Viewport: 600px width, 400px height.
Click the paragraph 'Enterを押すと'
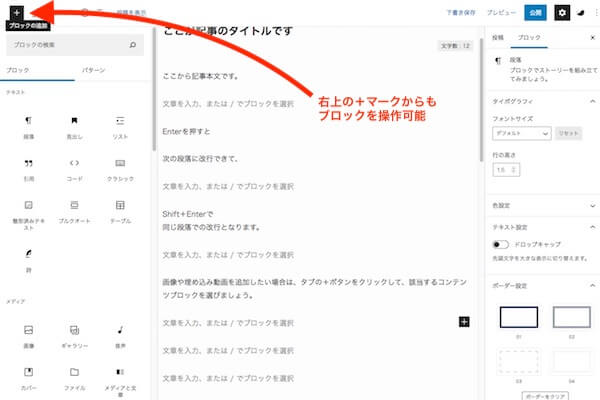tap(186, 131)
